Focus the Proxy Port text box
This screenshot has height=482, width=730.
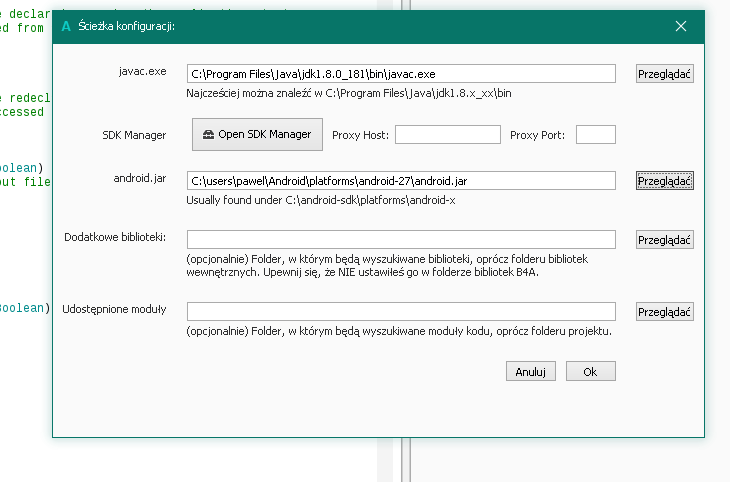(x=595, y=134)
